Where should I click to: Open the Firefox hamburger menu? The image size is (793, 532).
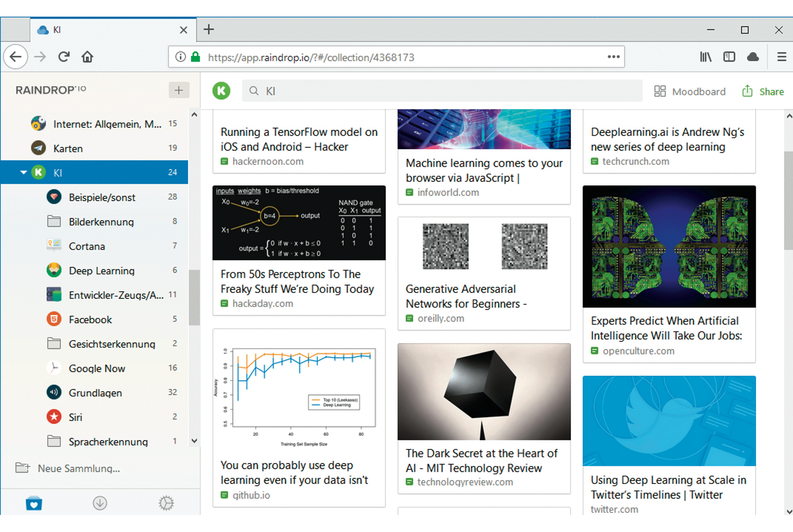coord(781,57)
